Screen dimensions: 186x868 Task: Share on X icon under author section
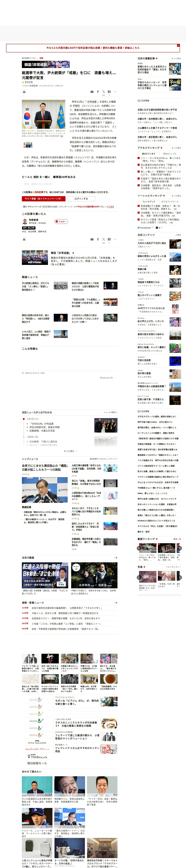click(x=104, y=239)
